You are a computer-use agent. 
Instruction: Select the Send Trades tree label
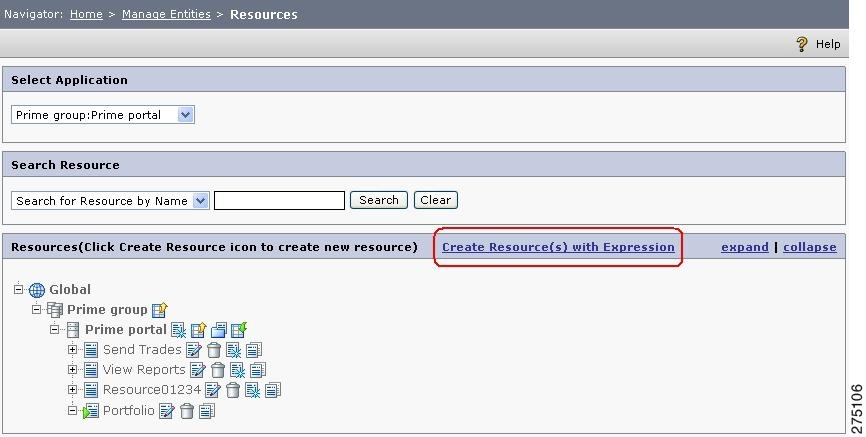[142, 350]
